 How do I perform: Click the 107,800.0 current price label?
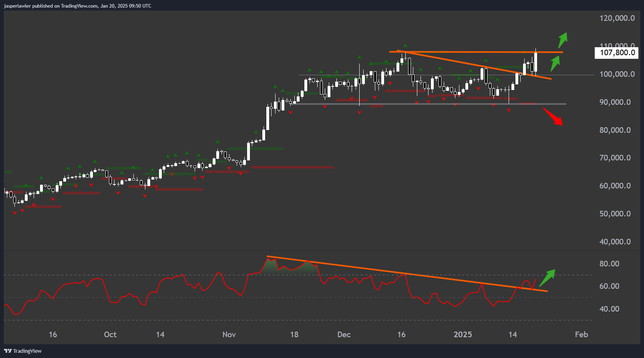pyautogui.click(x=617, y=53)
